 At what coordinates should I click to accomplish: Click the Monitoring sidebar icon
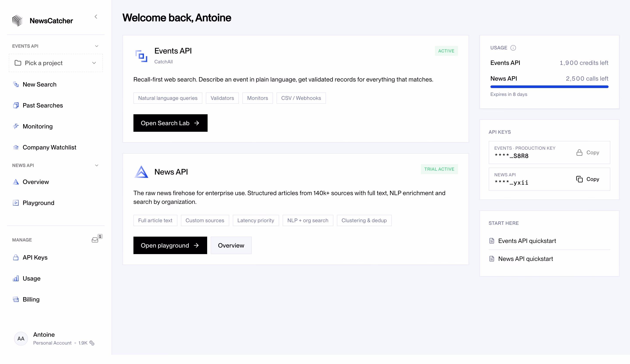pyautogui.click(x=16, y=126)
